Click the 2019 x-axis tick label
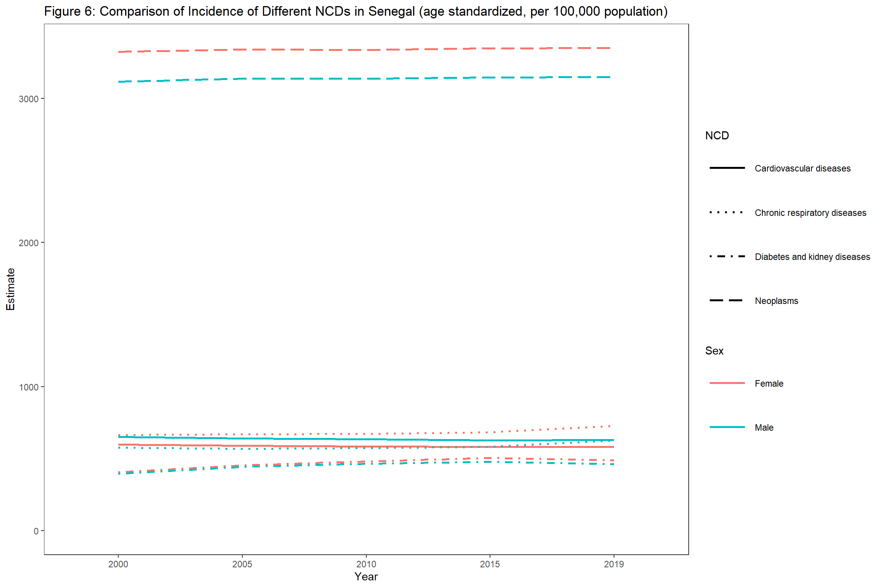This screenshot has height=588, width=882. pos(614,564)
